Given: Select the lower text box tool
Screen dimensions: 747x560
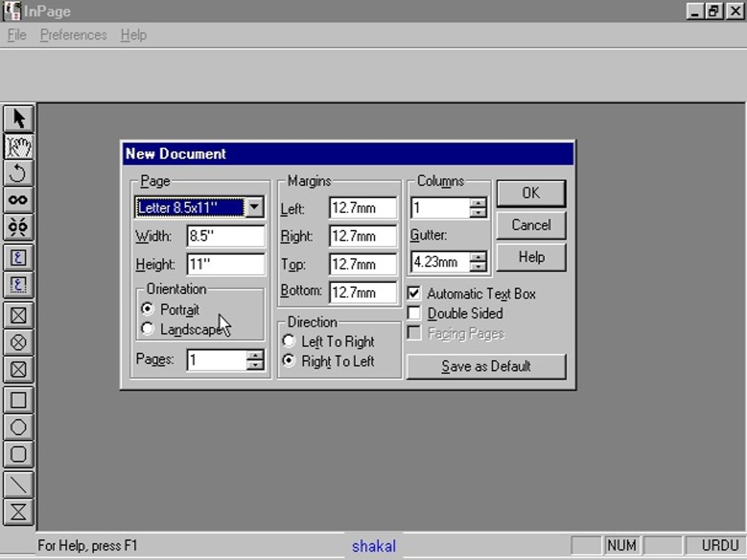Looking at the screenshot, I should pos(19,285).
